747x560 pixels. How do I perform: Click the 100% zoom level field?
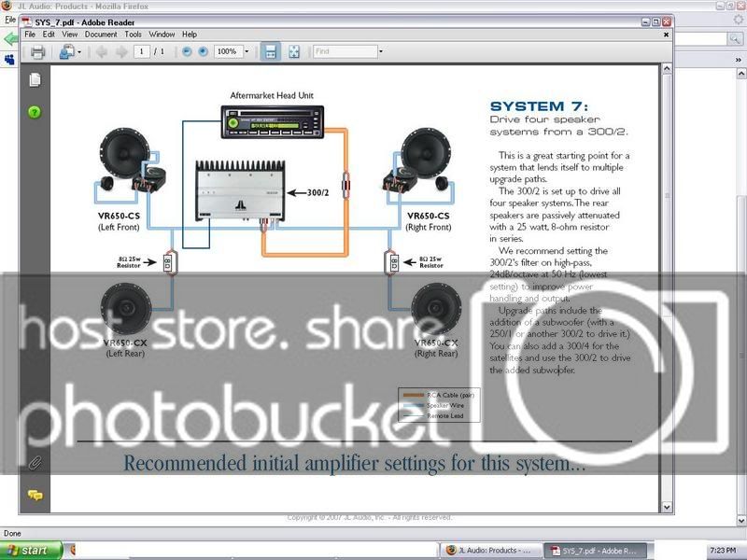click(228, 51)
